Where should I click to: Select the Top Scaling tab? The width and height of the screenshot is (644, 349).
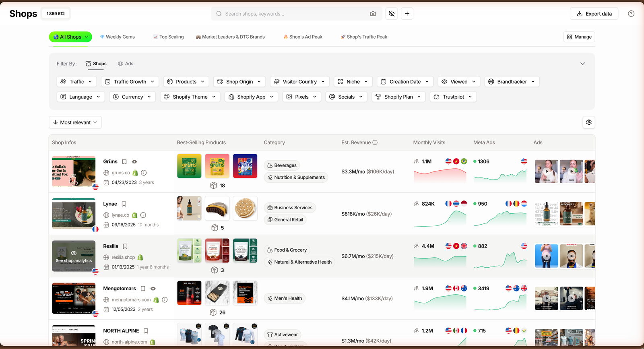click(x=168, y=37)
